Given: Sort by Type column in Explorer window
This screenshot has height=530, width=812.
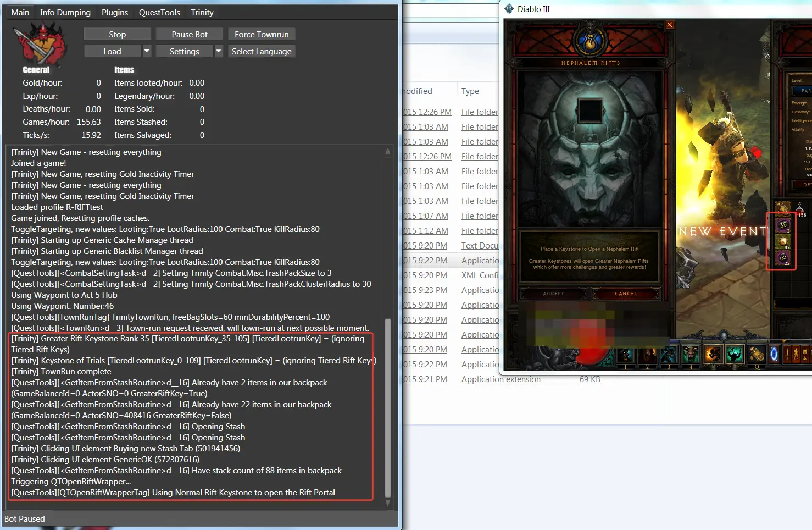Looking at the screenshot, I should [470, 91].
